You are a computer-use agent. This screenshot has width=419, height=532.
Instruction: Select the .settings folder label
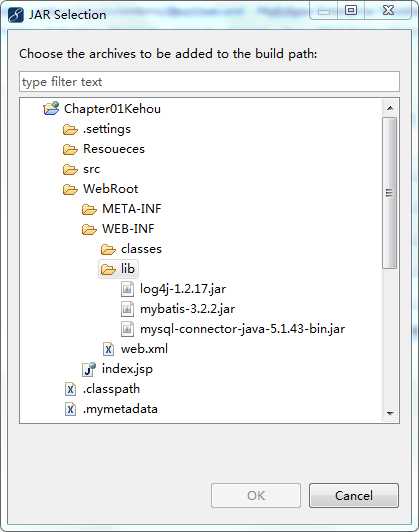[107, 129]
